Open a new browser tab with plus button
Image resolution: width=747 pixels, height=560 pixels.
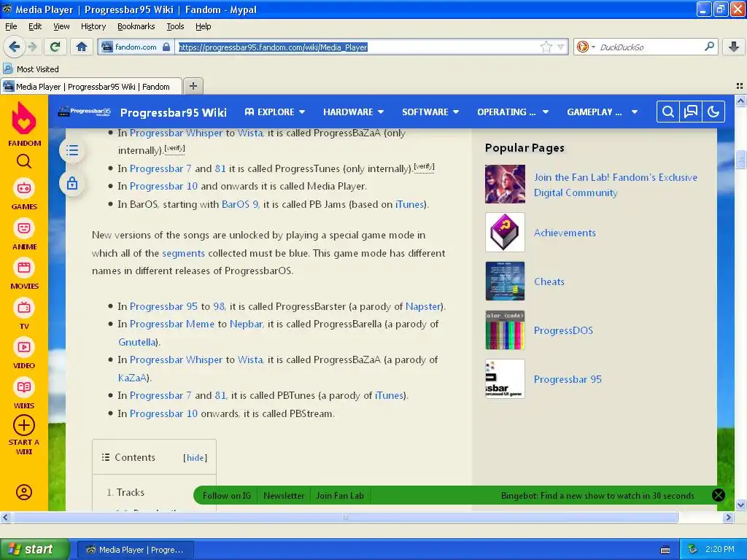tap(193, 86)
